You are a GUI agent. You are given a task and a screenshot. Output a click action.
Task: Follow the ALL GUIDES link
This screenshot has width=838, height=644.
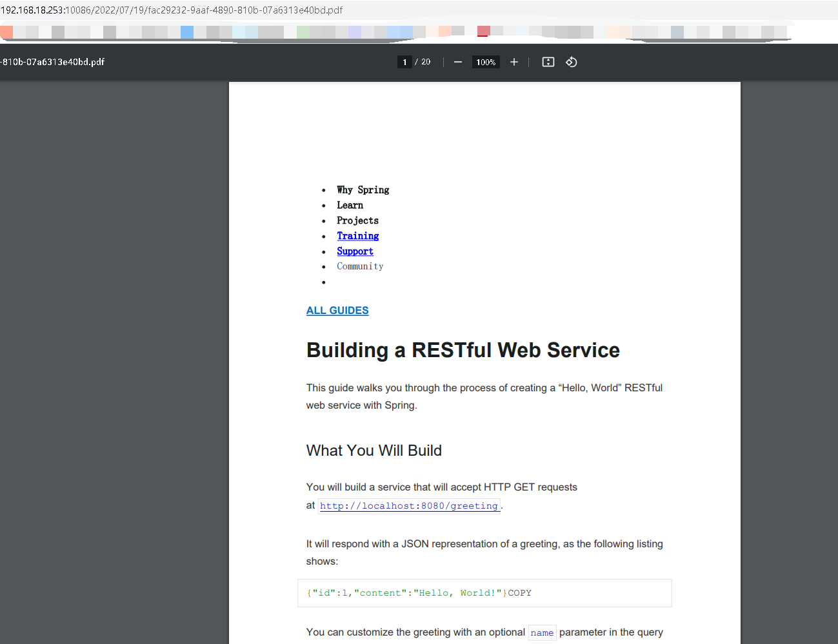[x=337, y=311]
